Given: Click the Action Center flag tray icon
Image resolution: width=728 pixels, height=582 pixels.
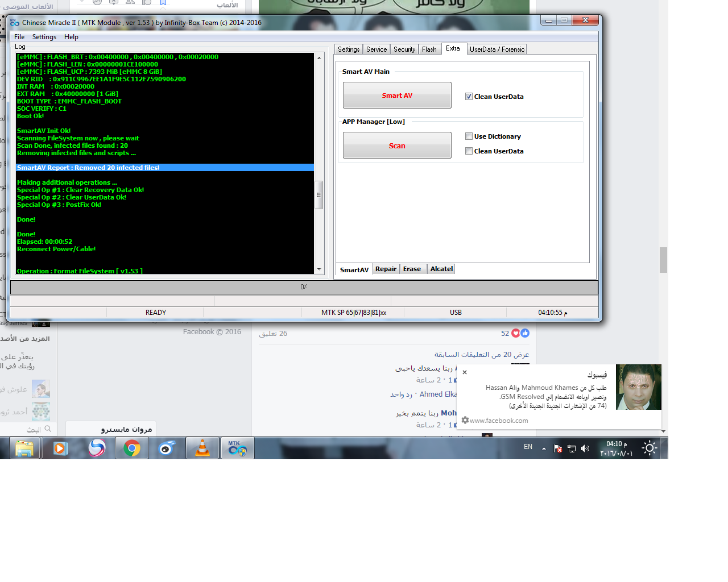Looking at the screenshot, I should 558,448.
